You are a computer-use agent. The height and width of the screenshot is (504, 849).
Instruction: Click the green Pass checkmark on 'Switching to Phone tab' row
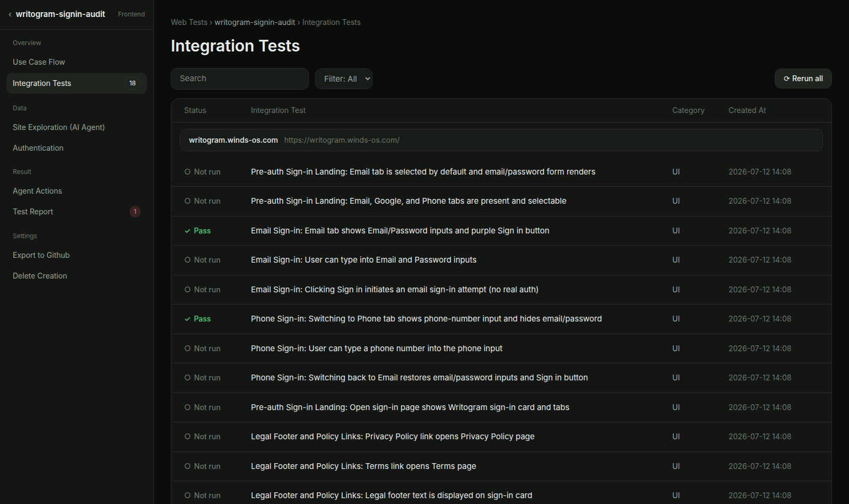pyautogui.click(x=187, y=319)
